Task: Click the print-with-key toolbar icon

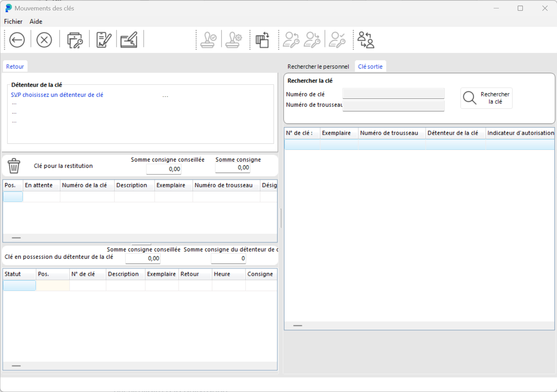Action: 74,40
